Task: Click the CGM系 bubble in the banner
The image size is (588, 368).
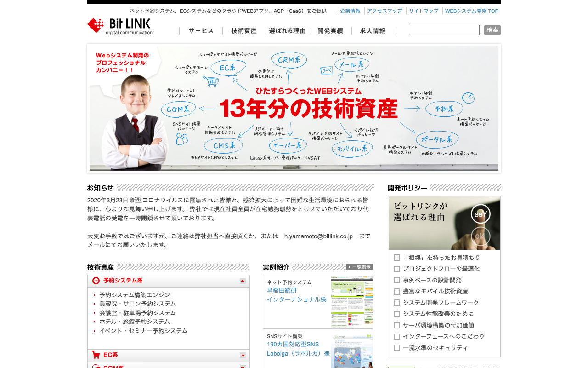Action: [178, 109]
